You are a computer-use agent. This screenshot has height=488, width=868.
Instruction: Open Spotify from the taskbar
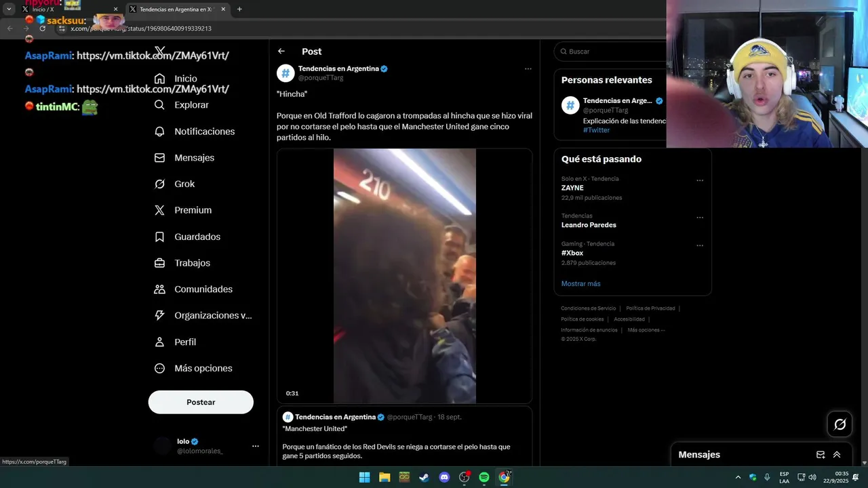(484, 477)
